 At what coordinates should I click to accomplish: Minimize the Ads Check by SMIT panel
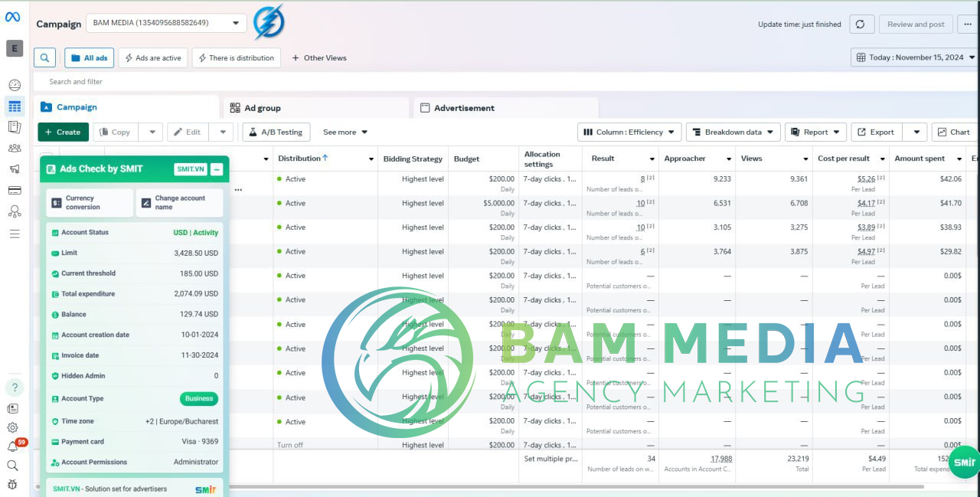[217, 169]
